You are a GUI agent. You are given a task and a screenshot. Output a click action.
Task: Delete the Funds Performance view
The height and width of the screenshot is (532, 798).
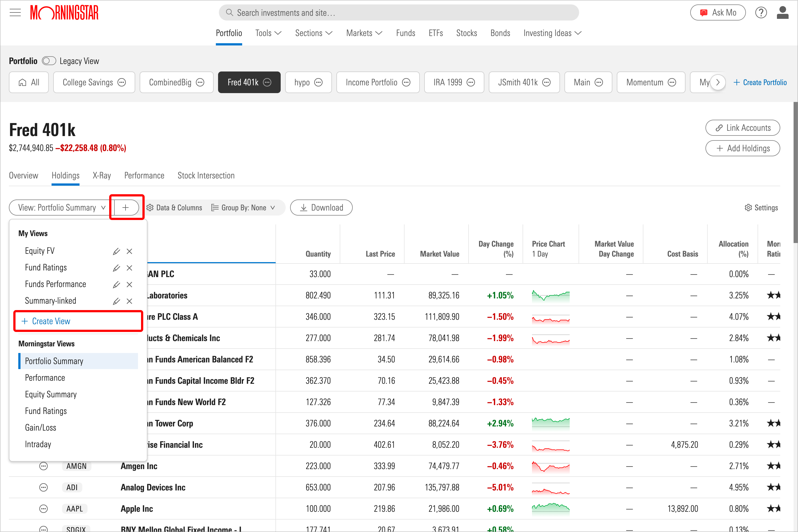[129, 285]
